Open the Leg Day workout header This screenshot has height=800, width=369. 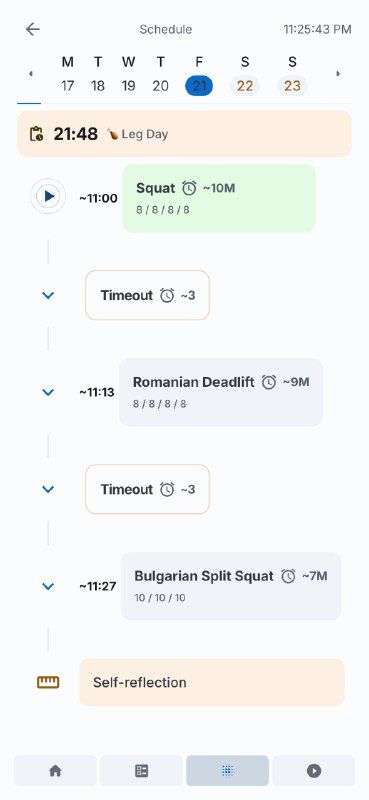[184, 134]
